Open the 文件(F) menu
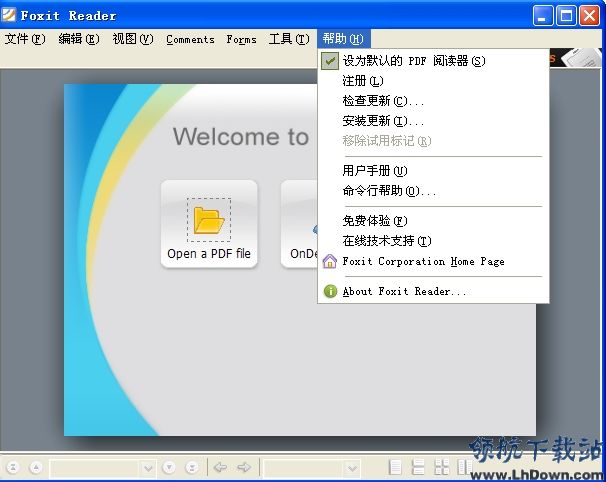 (x=25, y=39)
